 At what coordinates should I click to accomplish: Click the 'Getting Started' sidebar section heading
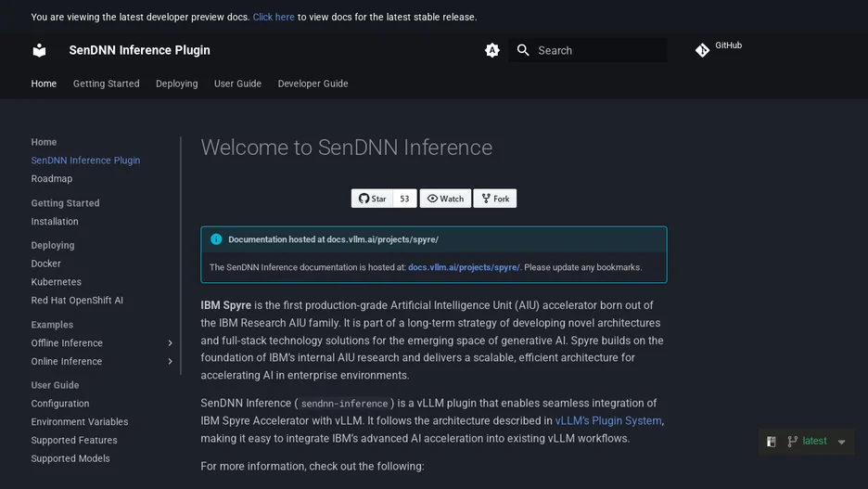click(65, 202)
